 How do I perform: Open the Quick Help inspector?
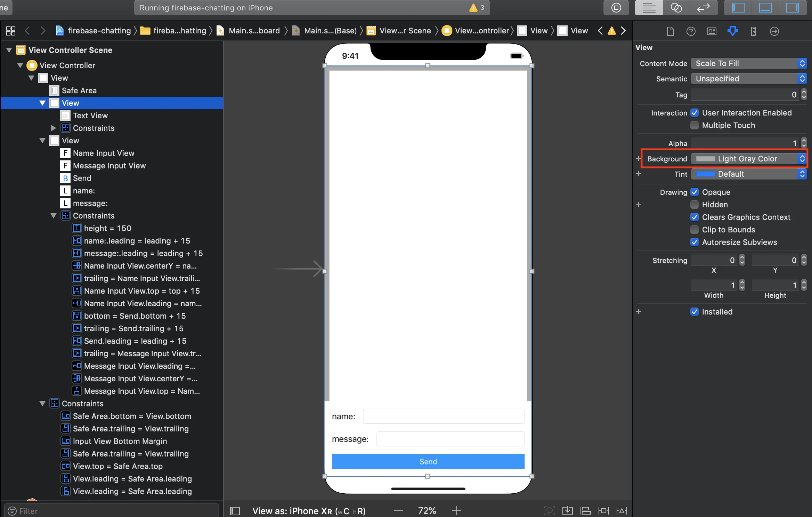[x=691, y=31]
